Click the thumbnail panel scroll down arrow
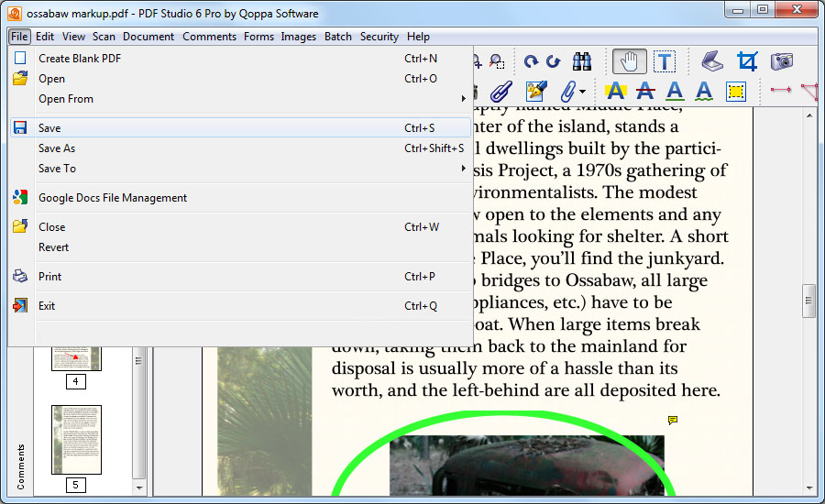825x504 pixels. [139, 488]
